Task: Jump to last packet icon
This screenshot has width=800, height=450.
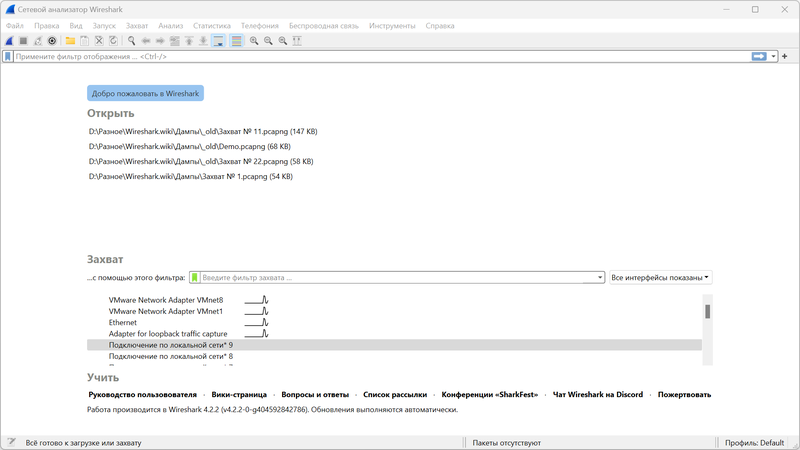Action: coord(203,41)
